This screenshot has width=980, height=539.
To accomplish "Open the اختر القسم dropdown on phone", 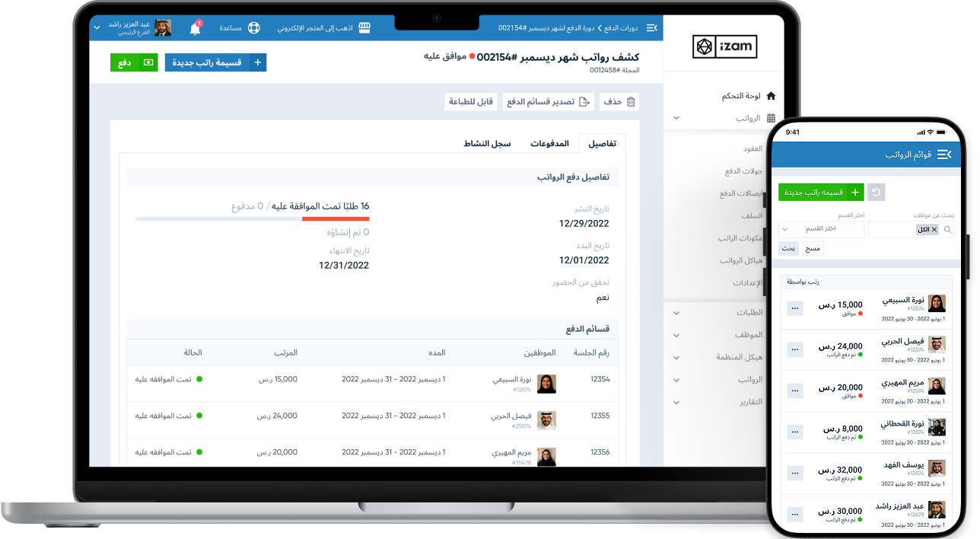I will [x=821, y=229].
